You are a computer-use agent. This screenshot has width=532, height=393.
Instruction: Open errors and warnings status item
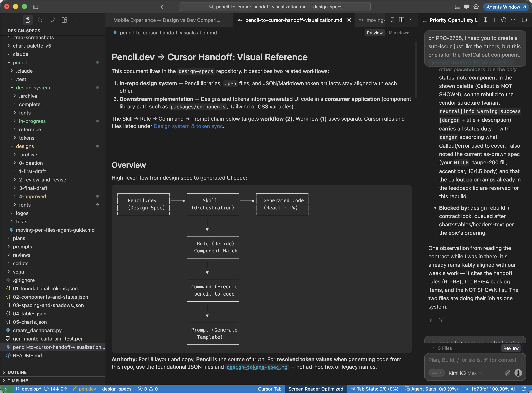click(148, 389)
